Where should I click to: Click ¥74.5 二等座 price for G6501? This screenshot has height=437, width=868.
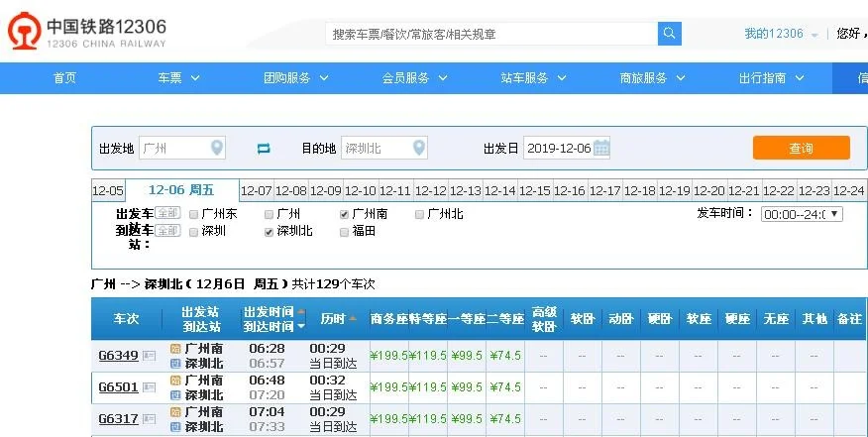(x=505, y=387)
